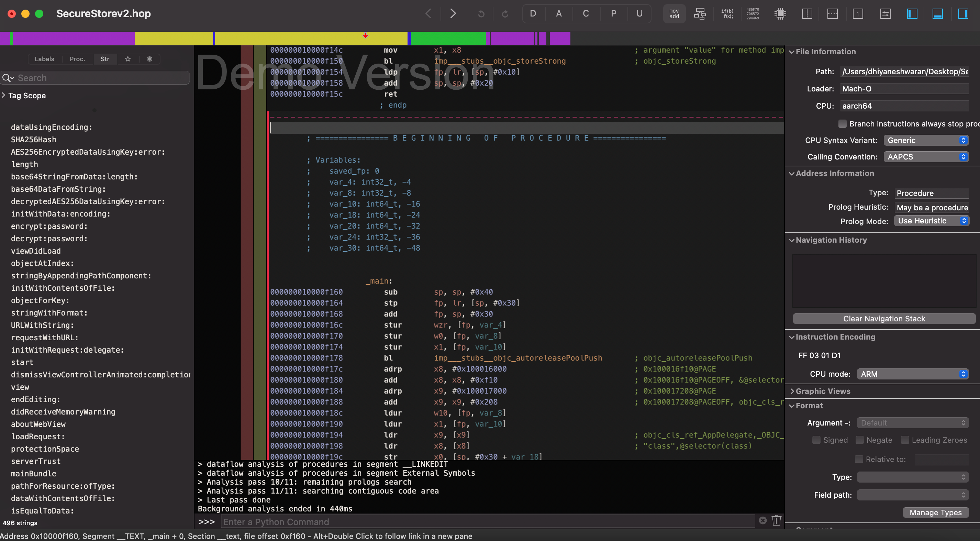Toggle the Leading Zeroes checkbox
Screen dimensions: 980x541
(905, 440)
